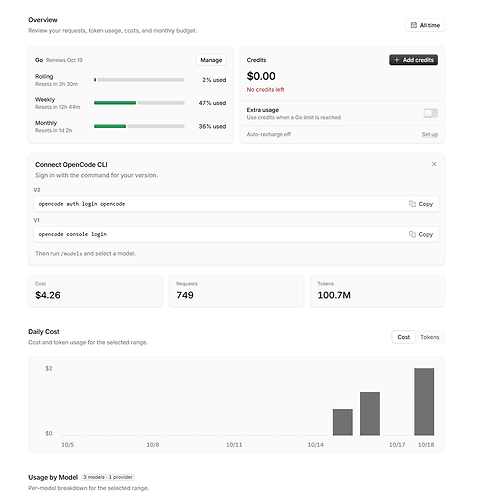Click the 47% used label
This screenshot has height=500, width=504.
(x=212, y=103)
